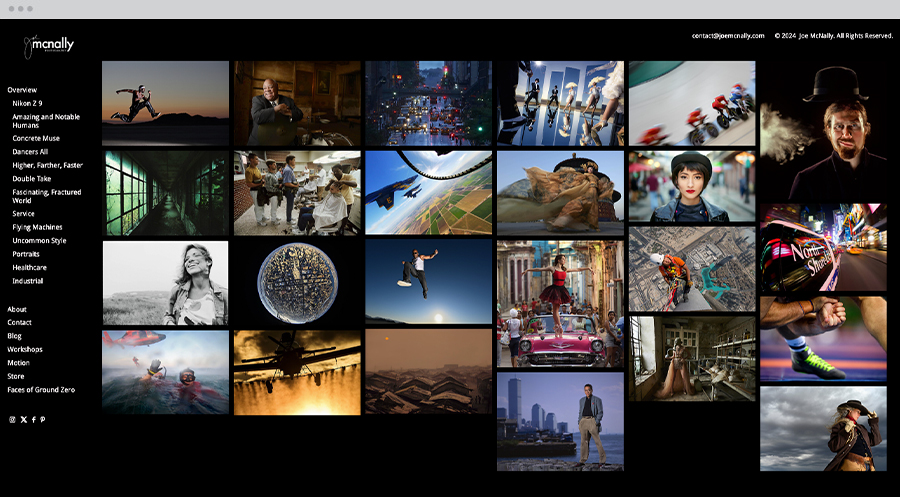Open the sunset leaping dancer photo
900x497 pixels.
click(x=165, y=103)
